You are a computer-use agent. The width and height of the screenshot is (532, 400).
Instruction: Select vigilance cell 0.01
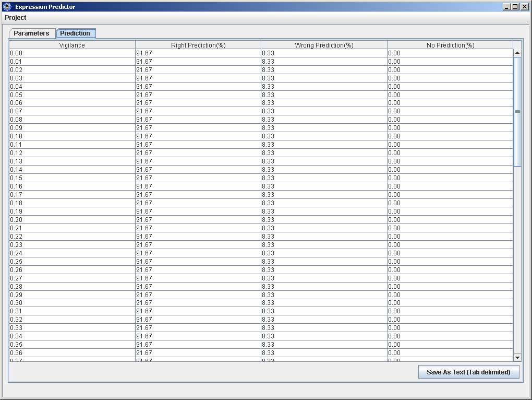[x=72, y=62]
